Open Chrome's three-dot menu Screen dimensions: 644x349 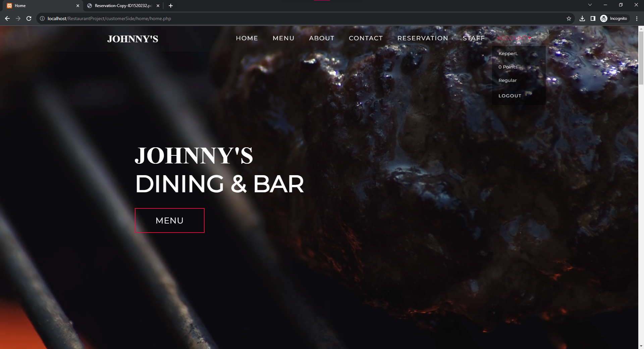click(637, 18)
